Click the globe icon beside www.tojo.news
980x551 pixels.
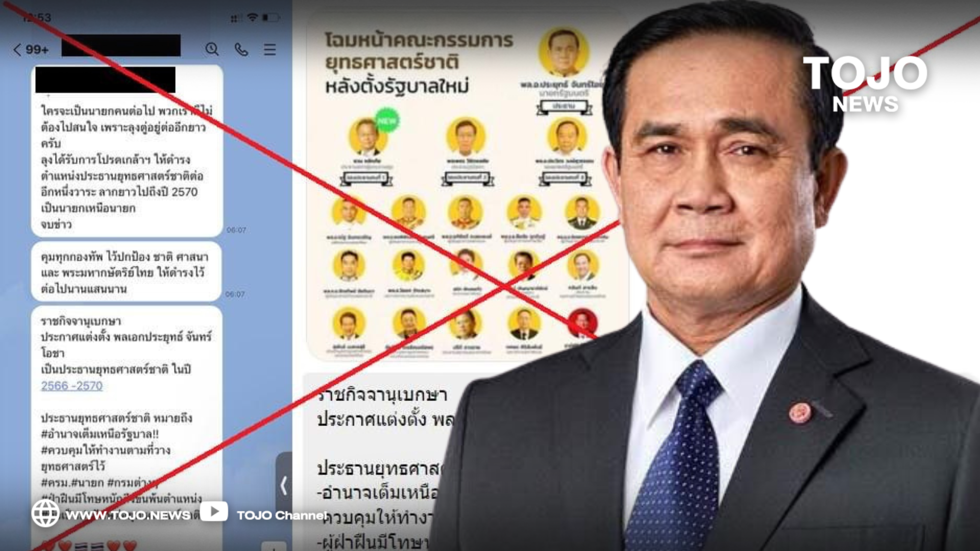[x=45, y=513]
